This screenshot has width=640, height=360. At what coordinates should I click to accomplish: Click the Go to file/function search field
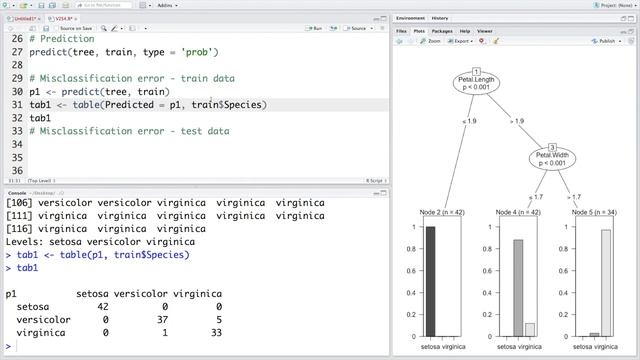coord(103,5)
